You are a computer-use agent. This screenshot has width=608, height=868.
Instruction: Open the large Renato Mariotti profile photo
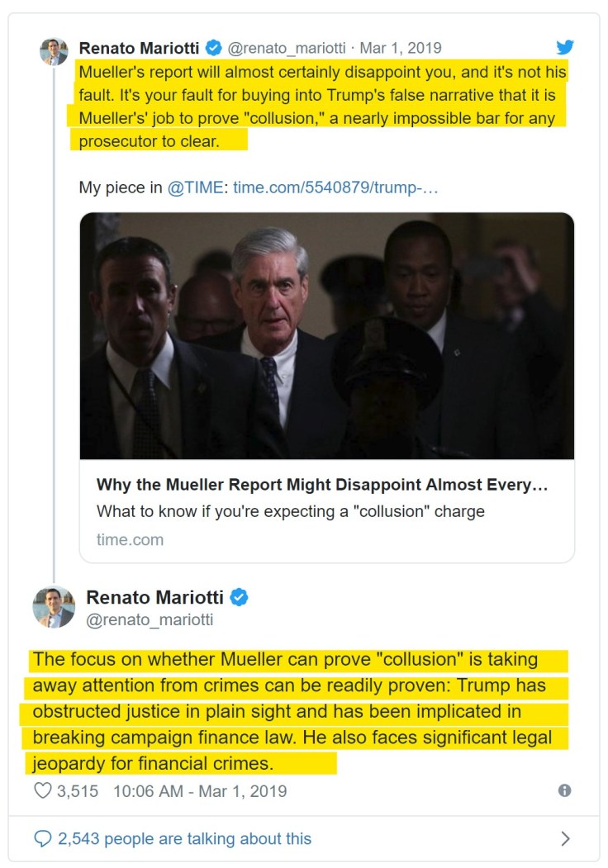[x=54, y=606]
